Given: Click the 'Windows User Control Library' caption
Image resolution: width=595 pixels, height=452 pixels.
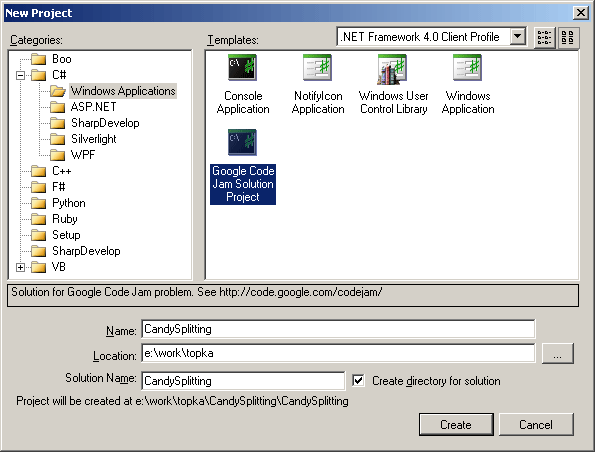Looking at the screenshot, I should pos(394,102).
